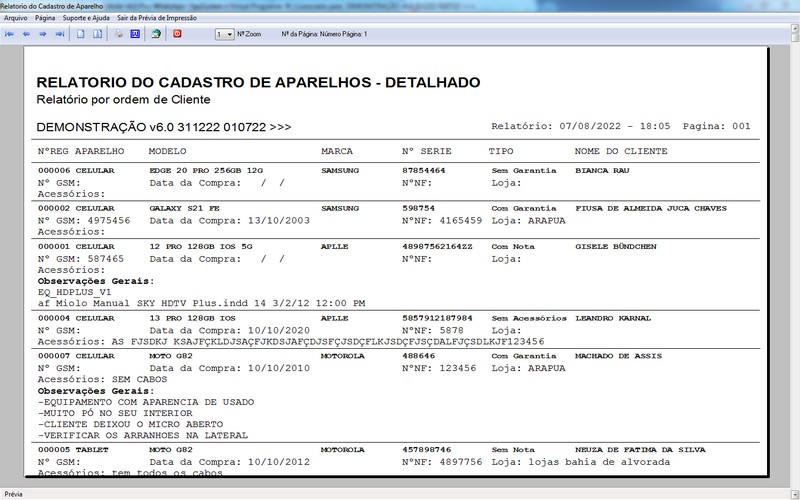Click the next page arrow icon

[x=43, y=34]
